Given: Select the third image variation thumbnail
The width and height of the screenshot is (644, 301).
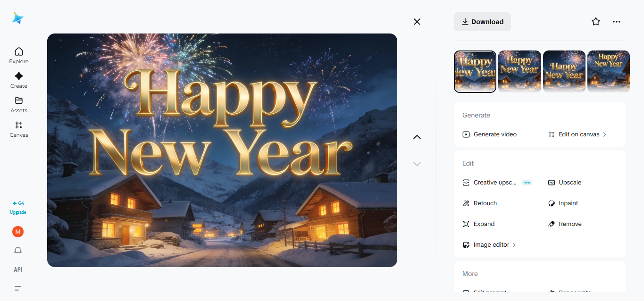Looking at the screenshot, I should tap(564, 71).
